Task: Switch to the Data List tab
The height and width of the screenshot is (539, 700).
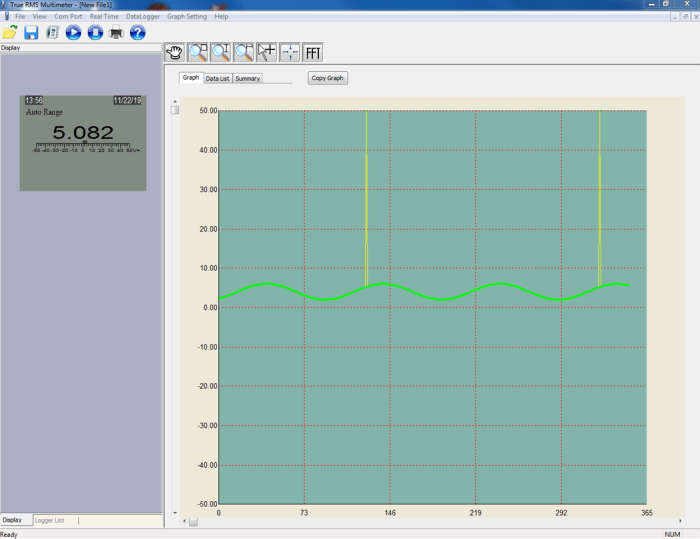Action: click(x=217, y=79)
